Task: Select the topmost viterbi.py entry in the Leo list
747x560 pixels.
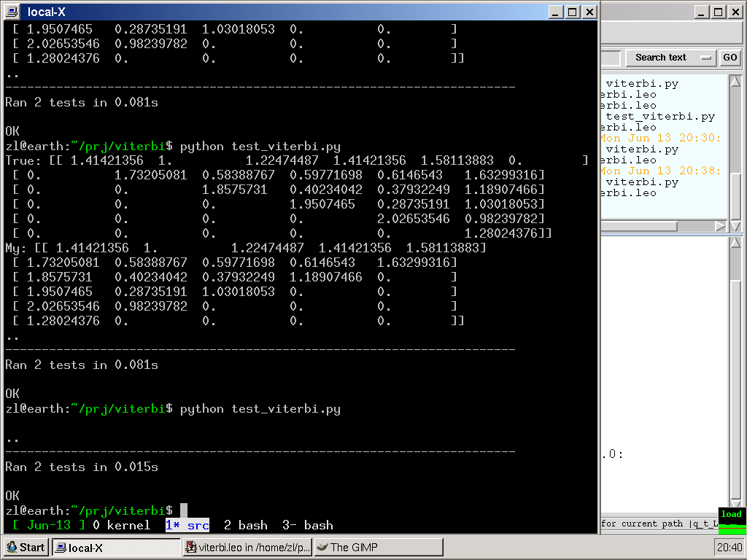Action: pos(642,83)
